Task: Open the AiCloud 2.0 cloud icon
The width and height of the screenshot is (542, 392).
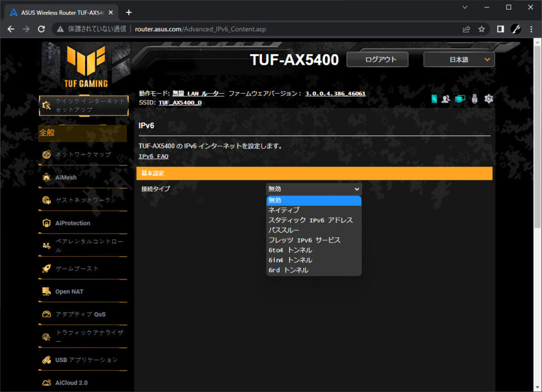Action: 46,382
